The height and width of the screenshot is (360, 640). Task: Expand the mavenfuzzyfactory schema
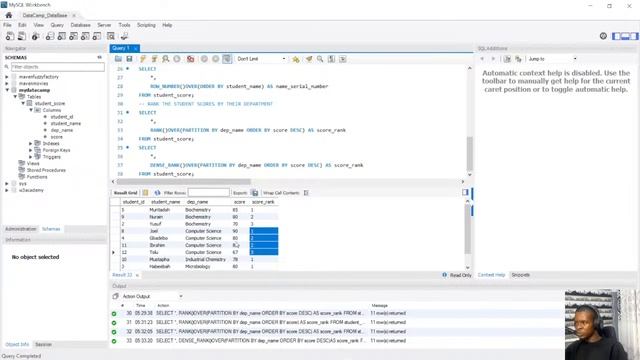click(x=7, y=77)
